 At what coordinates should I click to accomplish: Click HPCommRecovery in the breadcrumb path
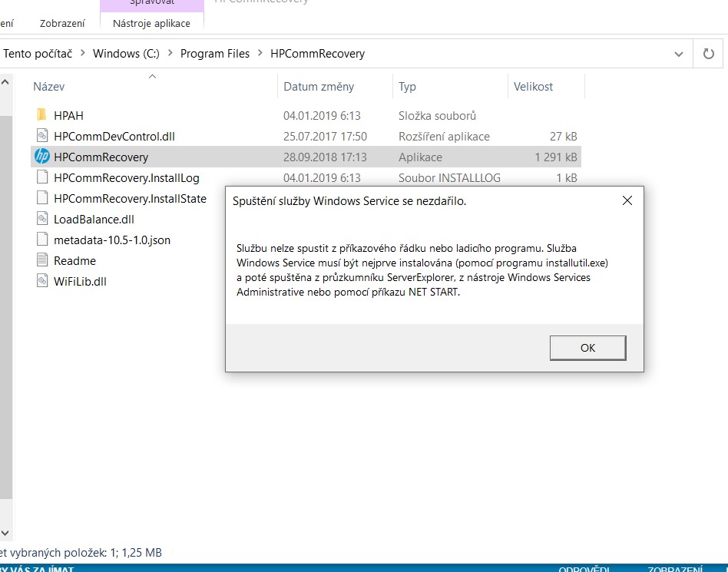tap(318, 54)
